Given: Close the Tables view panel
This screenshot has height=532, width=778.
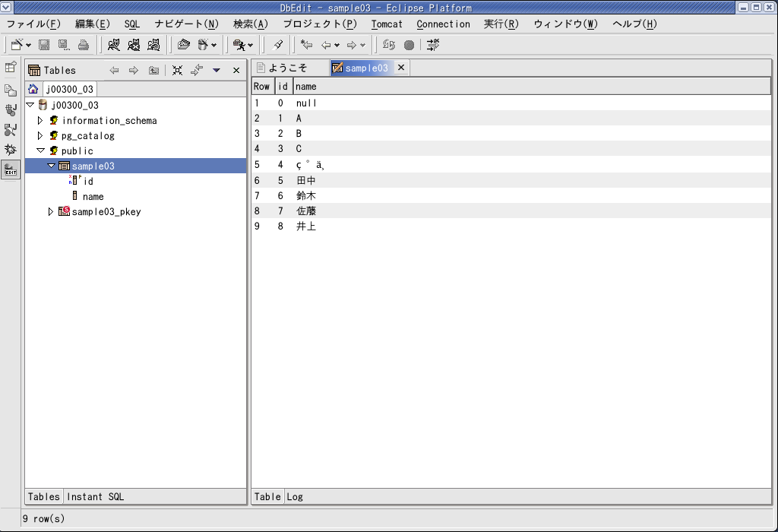Looking at the screenshot, I should coord(236,71).
